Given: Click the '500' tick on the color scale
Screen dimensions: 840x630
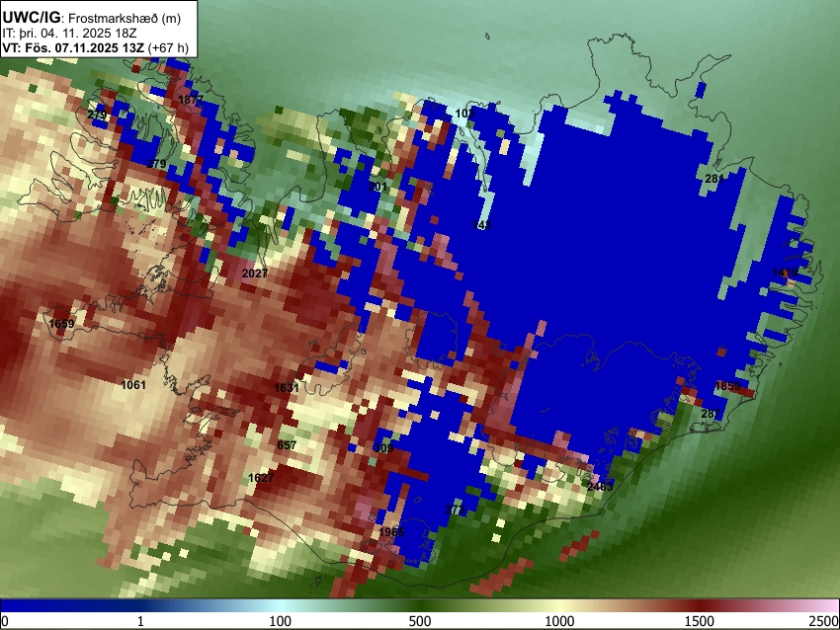Looking at the screenshot, I should click(420, 621).
